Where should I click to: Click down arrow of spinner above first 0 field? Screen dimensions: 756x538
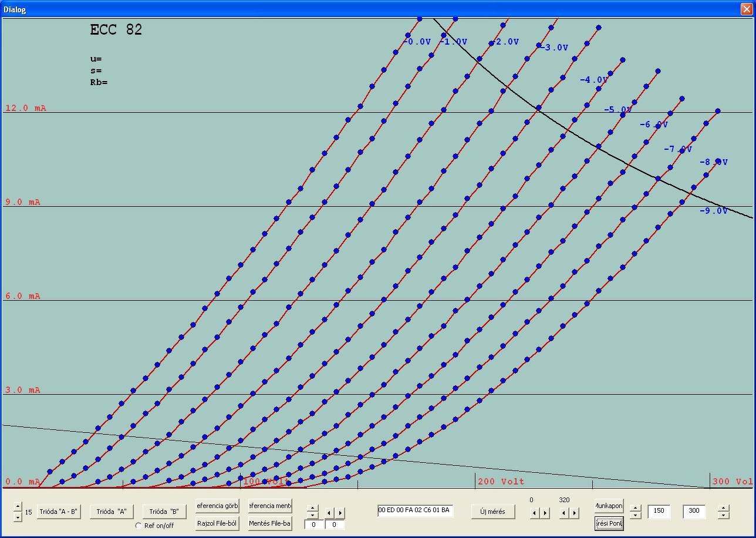click(313, 515)
